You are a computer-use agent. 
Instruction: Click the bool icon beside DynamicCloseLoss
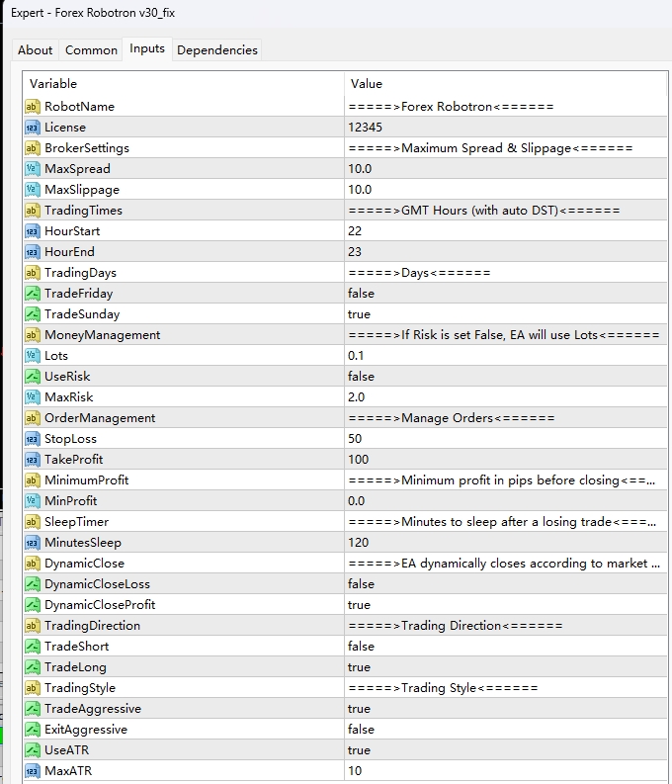point(32,584)
